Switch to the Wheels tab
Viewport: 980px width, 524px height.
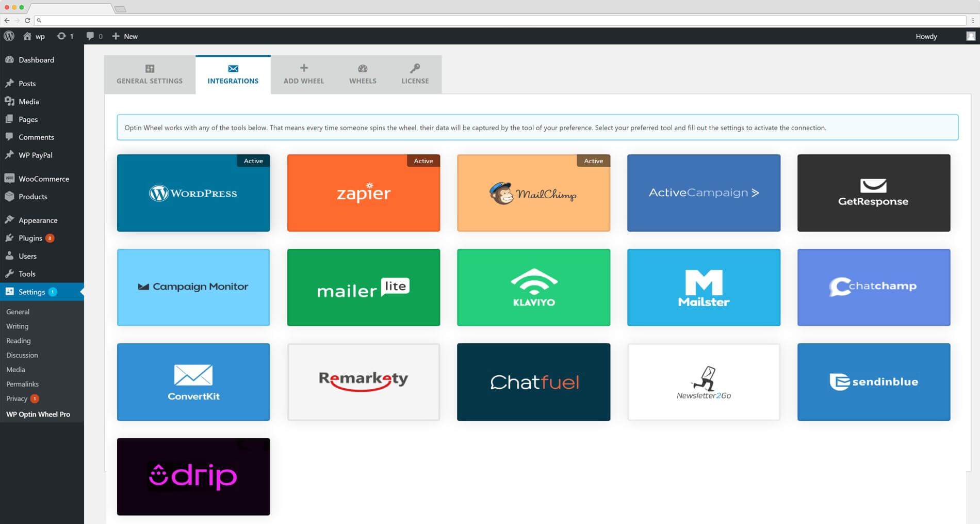coord(363,75)
